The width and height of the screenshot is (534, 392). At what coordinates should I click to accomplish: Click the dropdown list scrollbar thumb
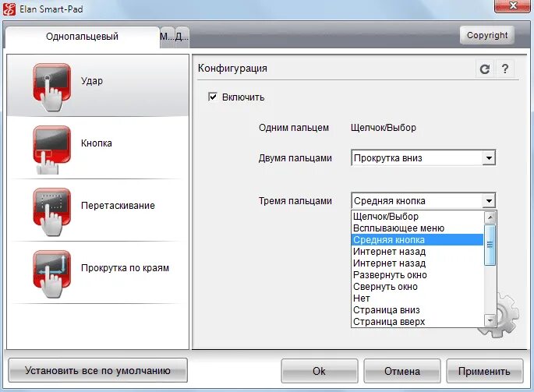(490, 245)
